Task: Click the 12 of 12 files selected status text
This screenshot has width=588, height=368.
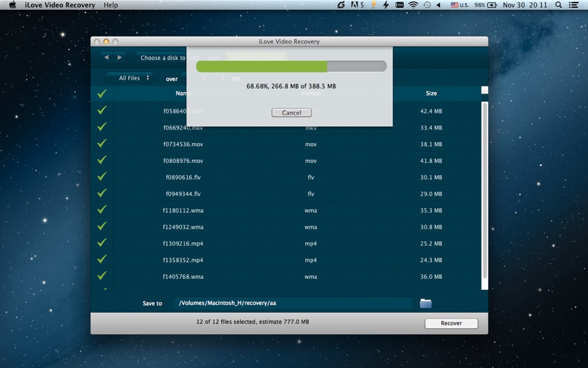Action: (x=253, y=322)
